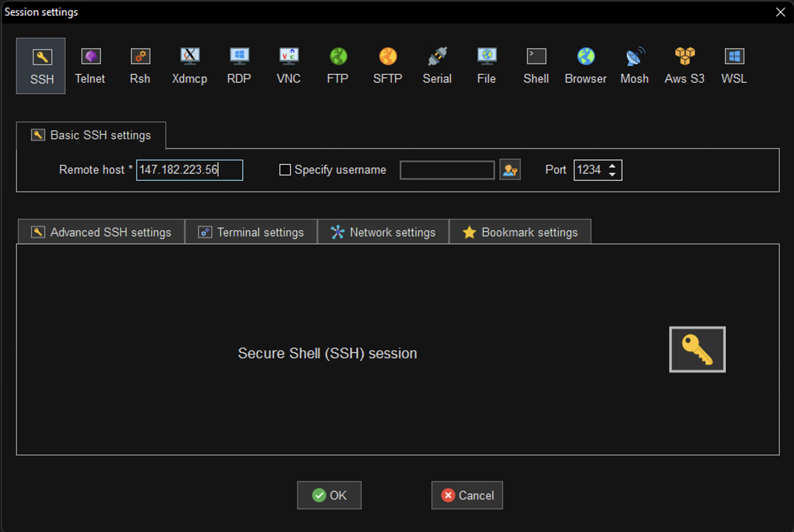This screenshot has width=794, height=532.
Task: Click the Port number field
Action: 591,170
